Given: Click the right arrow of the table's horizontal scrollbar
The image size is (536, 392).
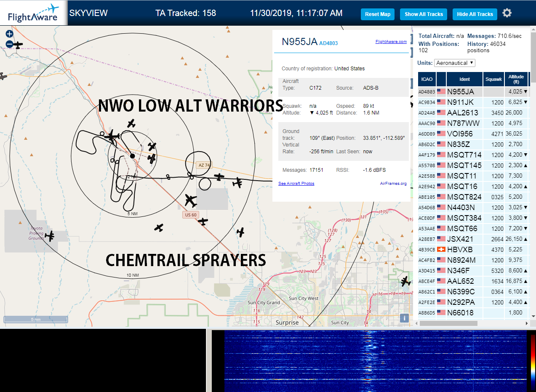Looking at the screenshot, I should tap(526, 323).
